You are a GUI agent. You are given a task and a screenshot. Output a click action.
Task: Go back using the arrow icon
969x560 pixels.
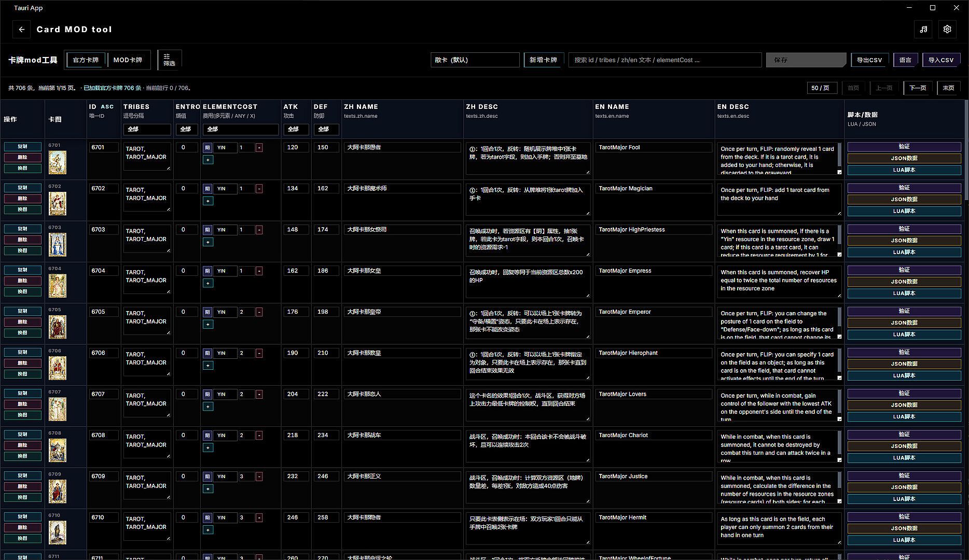(21, 30)
